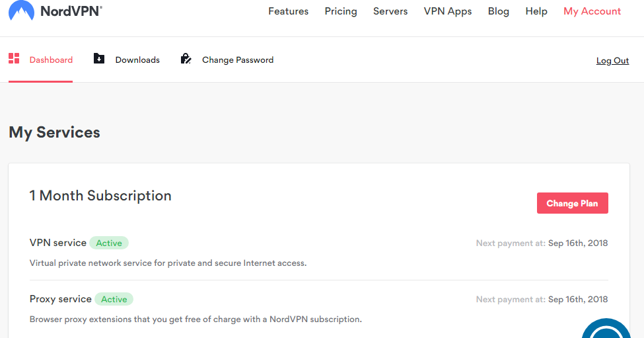Screen dimensions: 644x338
Task: Click the Log Out link
Action: [x=612, y=61]
